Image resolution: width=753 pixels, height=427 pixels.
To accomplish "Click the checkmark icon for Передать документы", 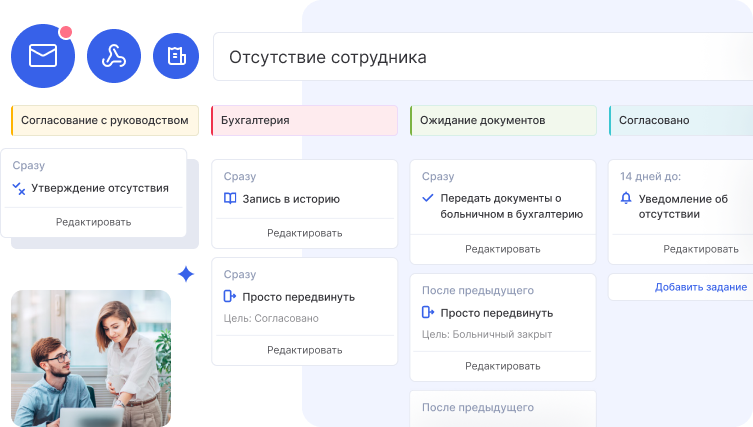I will [x=428, y=199].
